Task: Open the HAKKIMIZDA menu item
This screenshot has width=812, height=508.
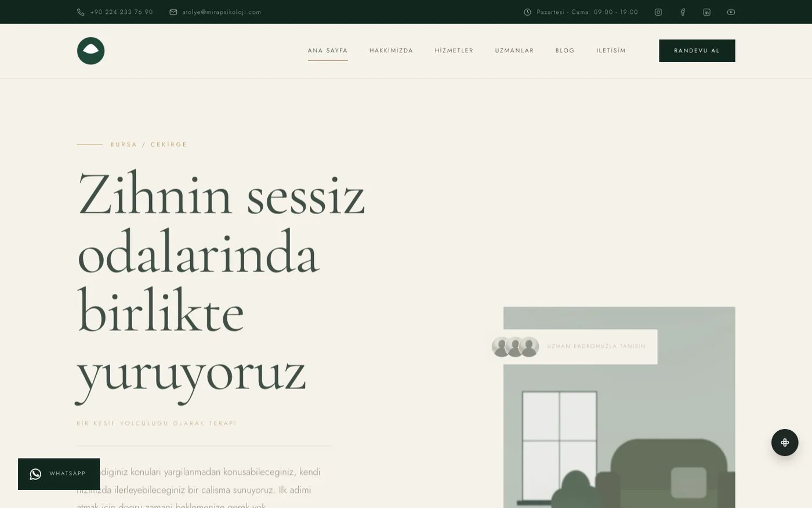Action: click(x=391, y=51)
